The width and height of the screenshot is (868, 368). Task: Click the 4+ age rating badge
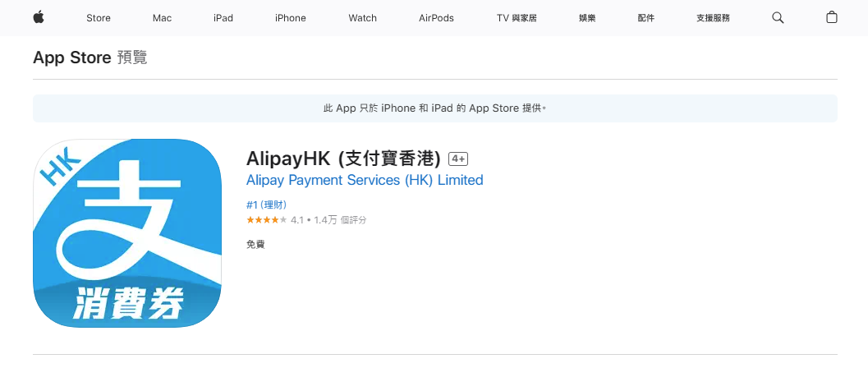point(458,159)
